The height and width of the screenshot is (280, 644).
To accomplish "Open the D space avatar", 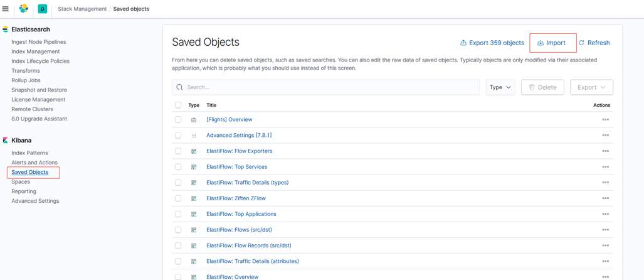I will [x=42, y=9].
